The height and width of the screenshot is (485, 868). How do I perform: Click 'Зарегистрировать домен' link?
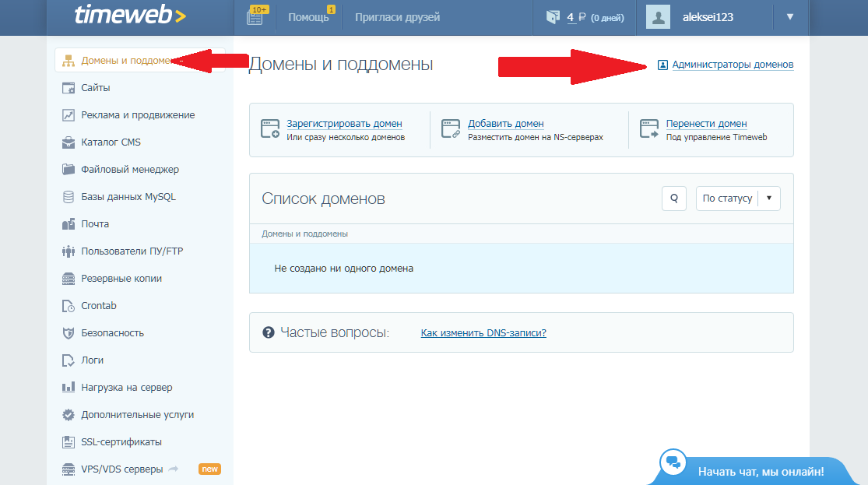pyautogui.click(x=344, y=123)
